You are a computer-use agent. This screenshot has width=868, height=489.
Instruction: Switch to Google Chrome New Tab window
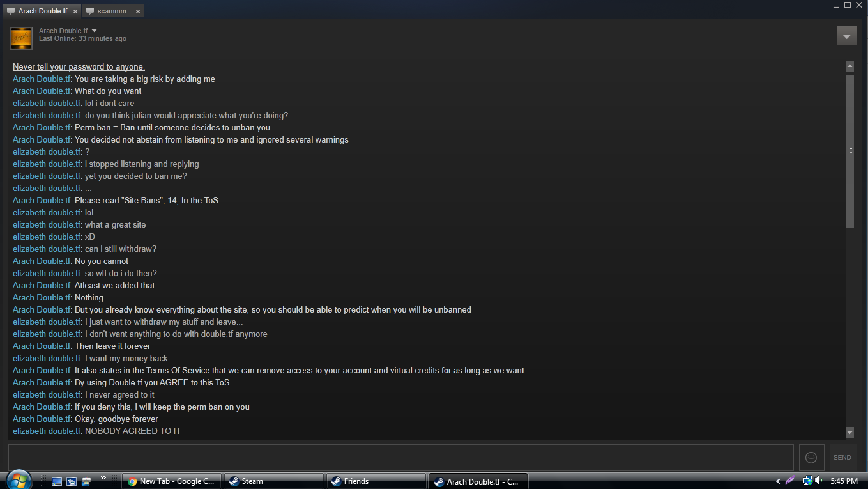click(x=172, y=481)
